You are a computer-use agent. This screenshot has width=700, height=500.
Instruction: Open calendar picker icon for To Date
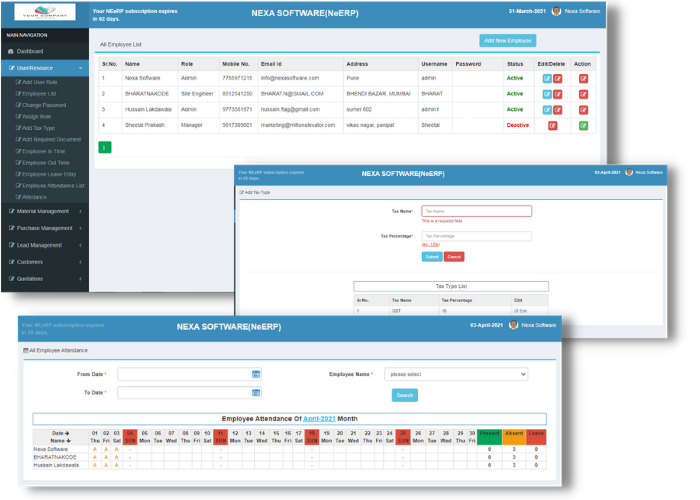[x=256, y=393]
